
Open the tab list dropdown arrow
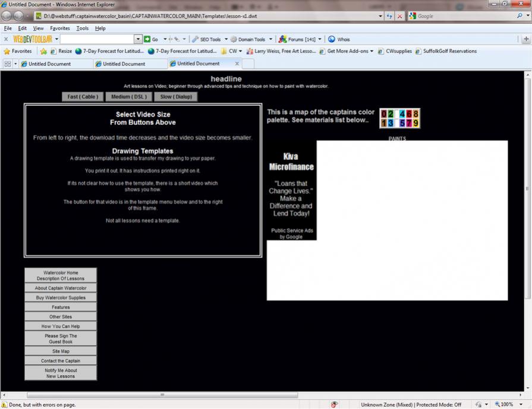[15, 64]
